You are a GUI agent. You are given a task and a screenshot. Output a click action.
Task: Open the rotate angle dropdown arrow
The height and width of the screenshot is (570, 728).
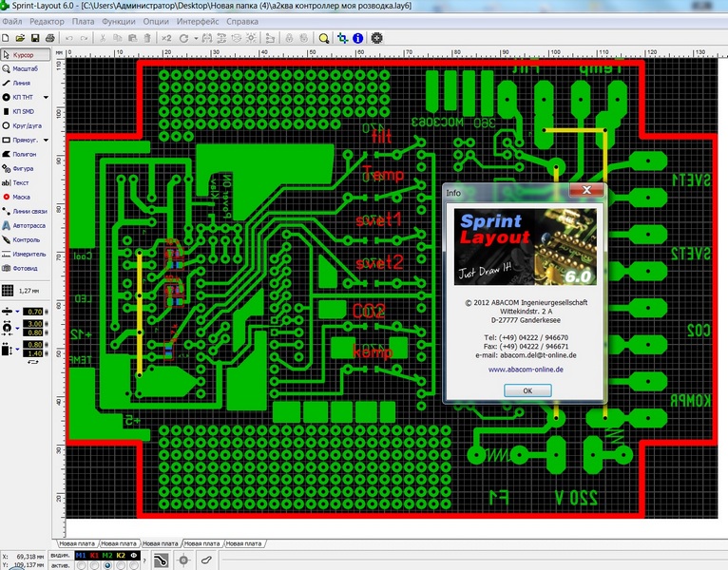(x=196, y=38)
